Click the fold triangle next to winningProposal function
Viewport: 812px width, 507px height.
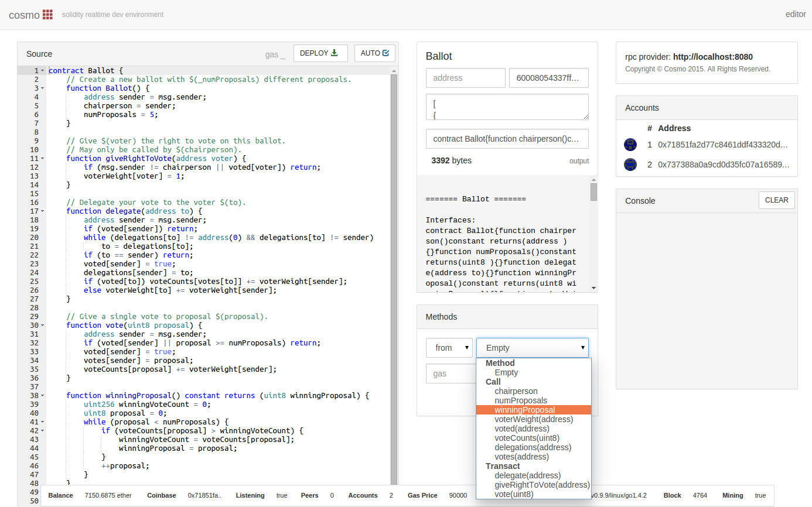[x=43, y=395]
